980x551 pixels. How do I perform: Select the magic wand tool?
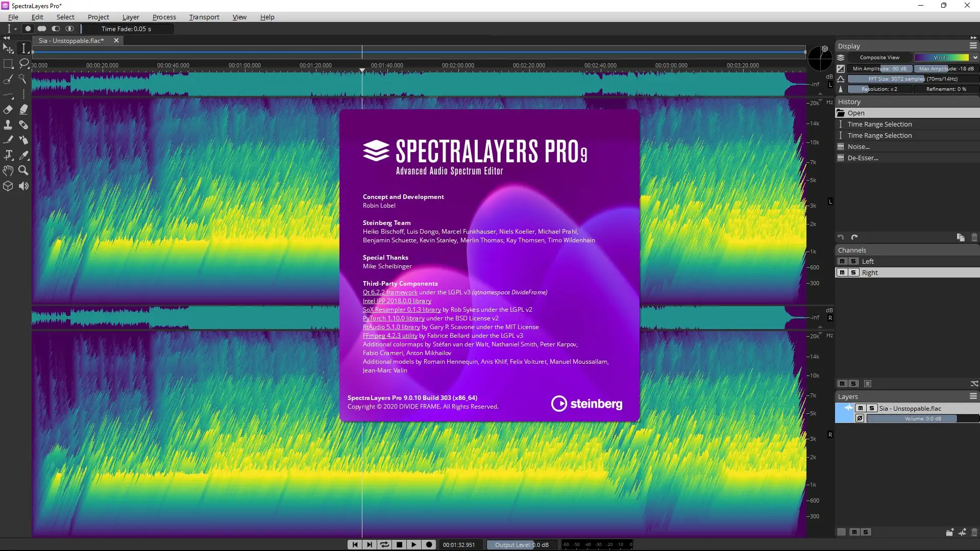coord(22,79)
